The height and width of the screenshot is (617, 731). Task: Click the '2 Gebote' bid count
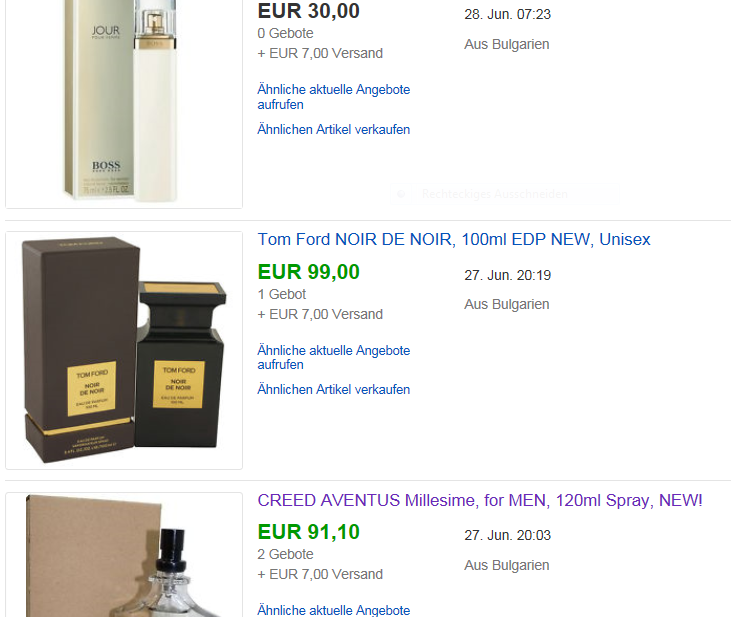click(285, 554)
